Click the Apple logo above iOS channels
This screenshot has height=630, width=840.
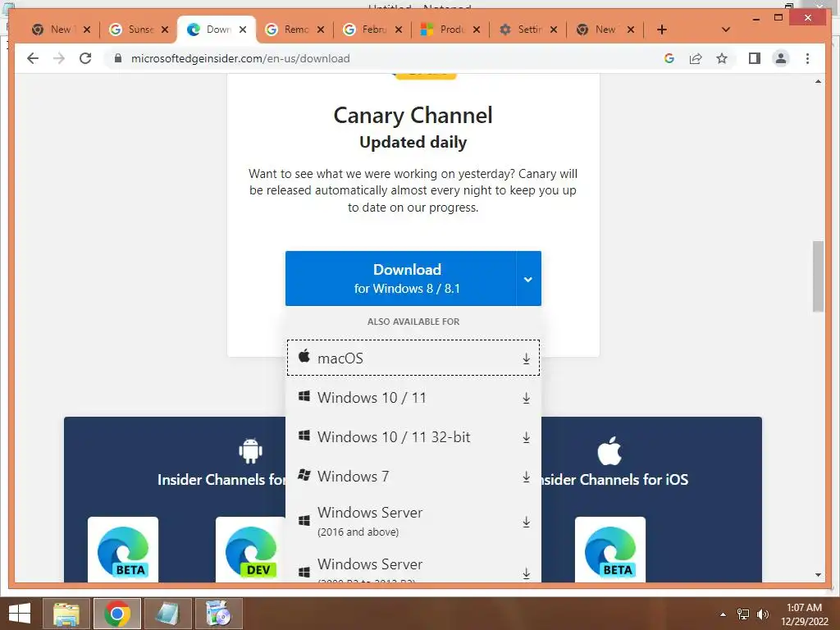pyautogui.click(x=609, y=450)
